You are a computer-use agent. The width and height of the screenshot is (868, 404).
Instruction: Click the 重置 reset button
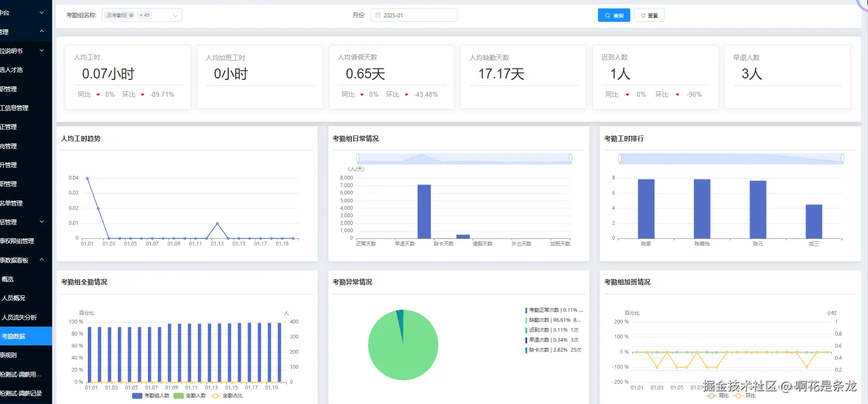[x=649, y=15]
